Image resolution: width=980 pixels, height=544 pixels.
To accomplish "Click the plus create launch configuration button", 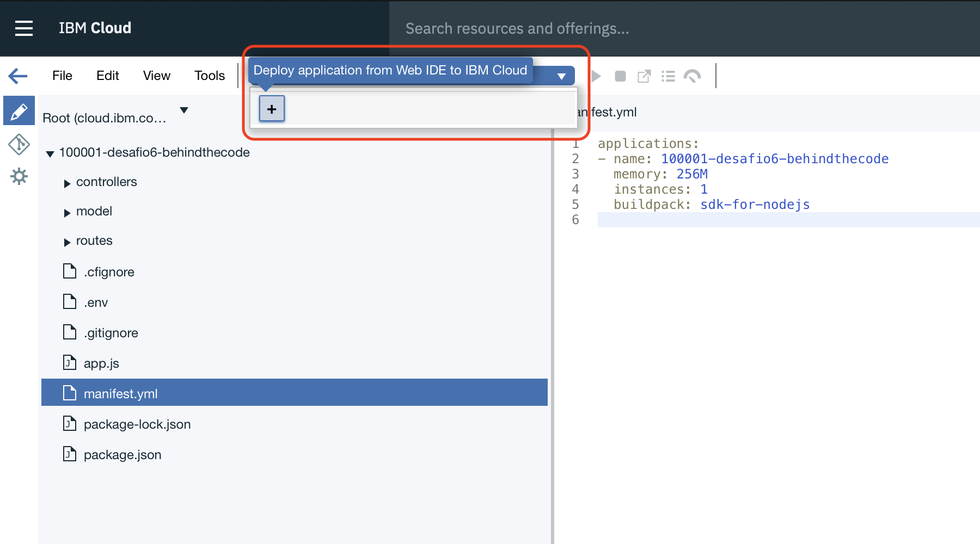I will coord(272,109).
